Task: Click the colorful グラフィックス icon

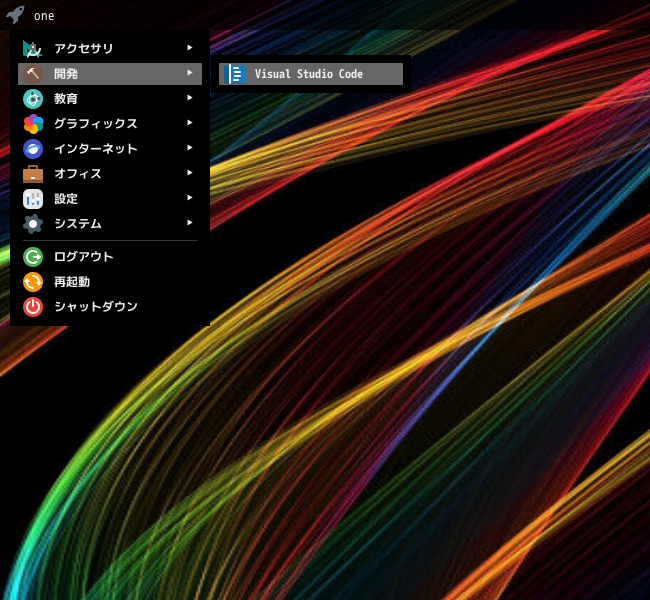Action: (x=33, y=124)
